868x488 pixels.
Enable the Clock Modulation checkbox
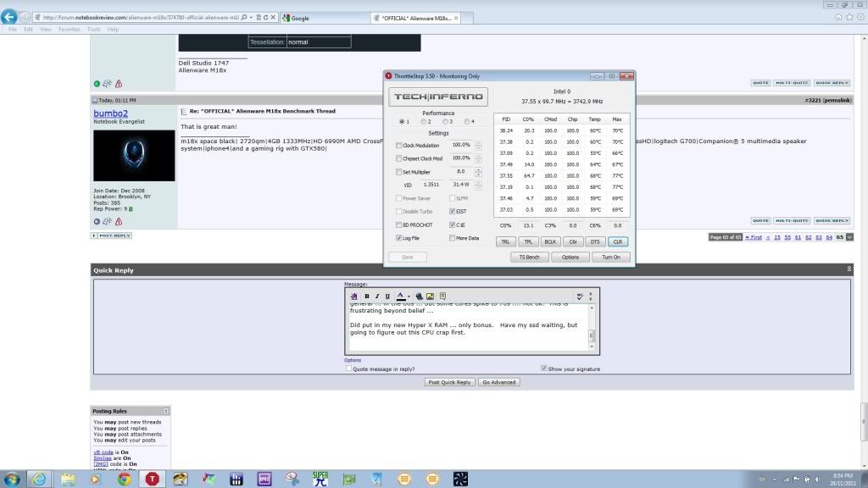coord(399,146)
